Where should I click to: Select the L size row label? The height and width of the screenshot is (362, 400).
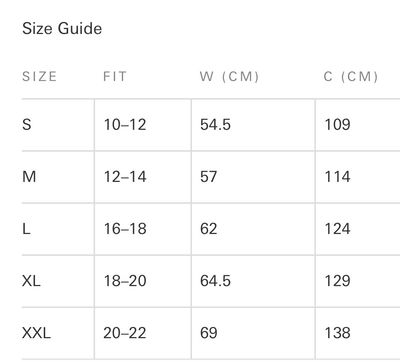coord(26,229)
